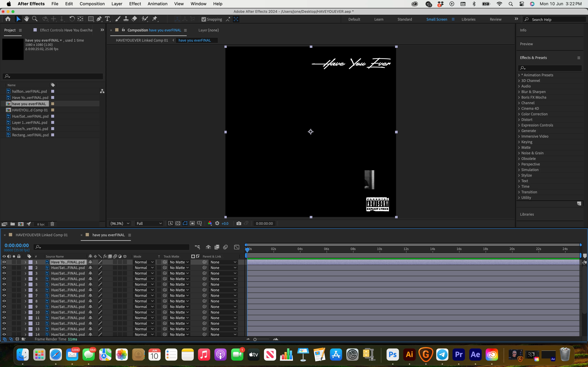Open the Animation menu

[x=157, y=4]
